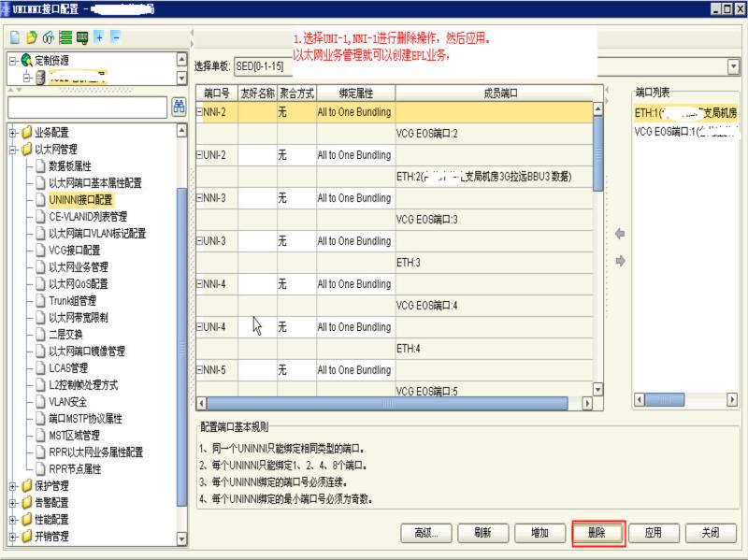Collapse the UNI-3 entry in the table
The image size is (748, 560).
click(x=199, y=240)
